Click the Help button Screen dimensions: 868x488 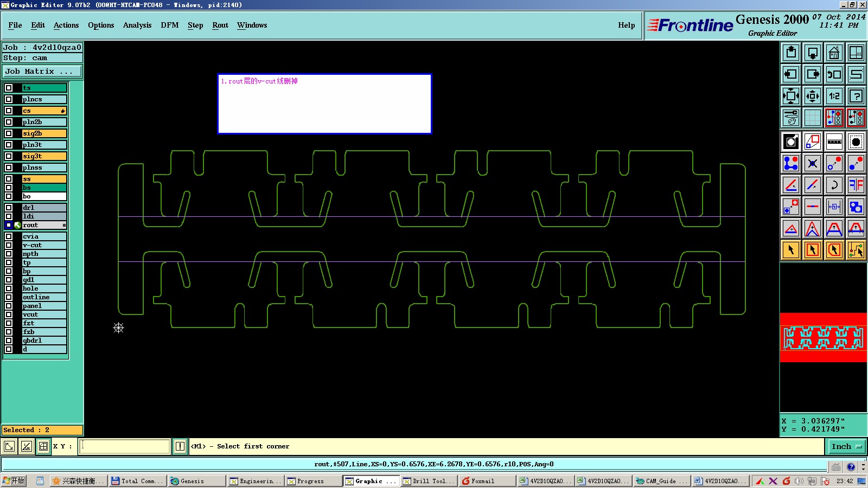626,25
